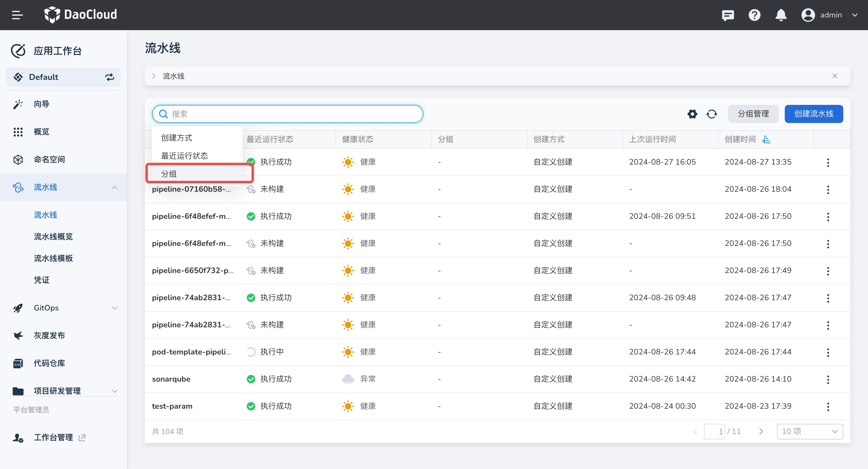
Task: Open more actions for sonarqube row
Action: click(x=828, y=379)
